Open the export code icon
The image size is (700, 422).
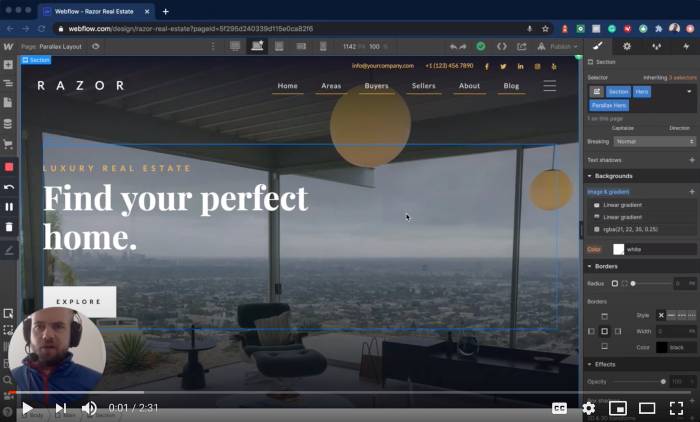tap(502, 46)
